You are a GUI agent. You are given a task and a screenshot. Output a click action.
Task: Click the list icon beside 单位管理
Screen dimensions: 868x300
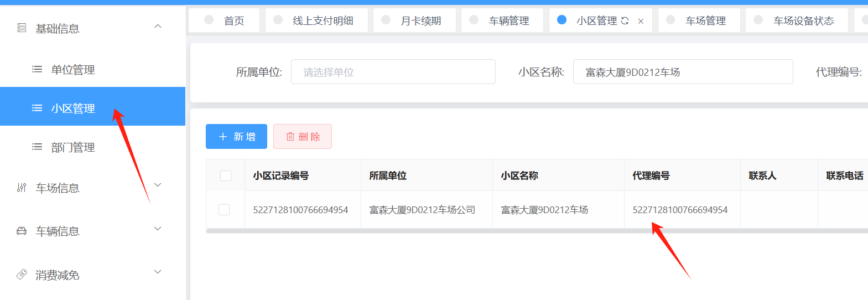tap(37, 69)
